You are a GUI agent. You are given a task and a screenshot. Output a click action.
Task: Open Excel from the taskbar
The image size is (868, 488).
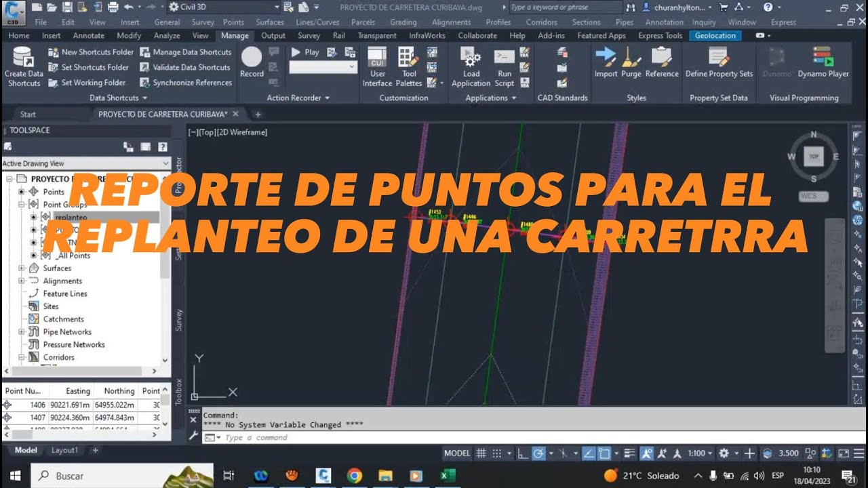(447, 476)
